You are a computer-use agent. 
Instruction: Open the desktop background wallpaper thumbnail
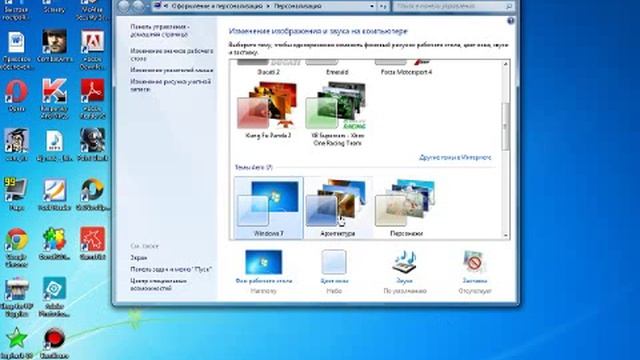tap(264, 262)
